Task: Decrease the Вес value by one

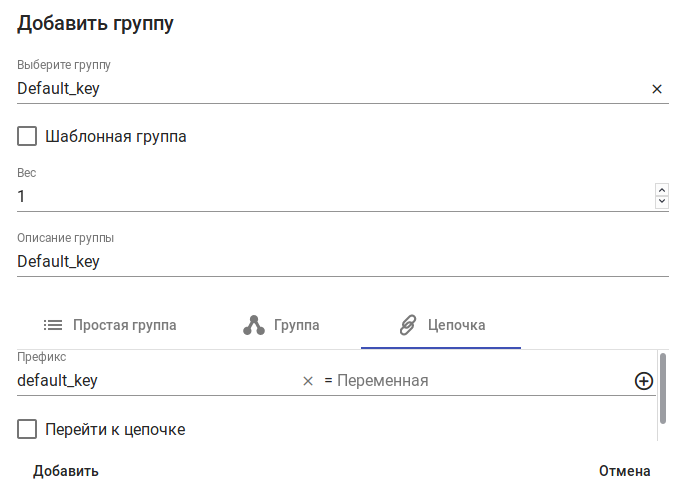Action: click(661, 202)
